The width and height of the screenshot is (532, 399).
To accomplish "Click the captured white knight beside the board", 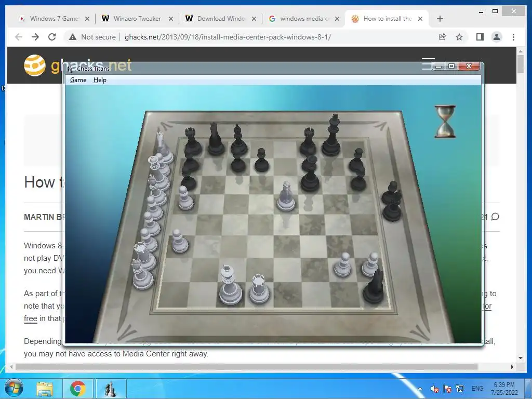I will tap(164, 148).
